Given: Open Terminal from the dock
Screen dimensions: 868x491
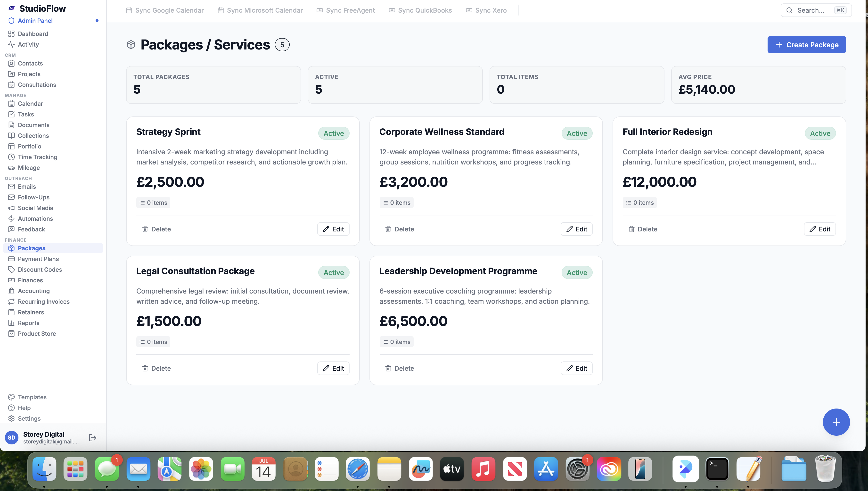Looking at the screenshot, I should [x=717, y=469].
